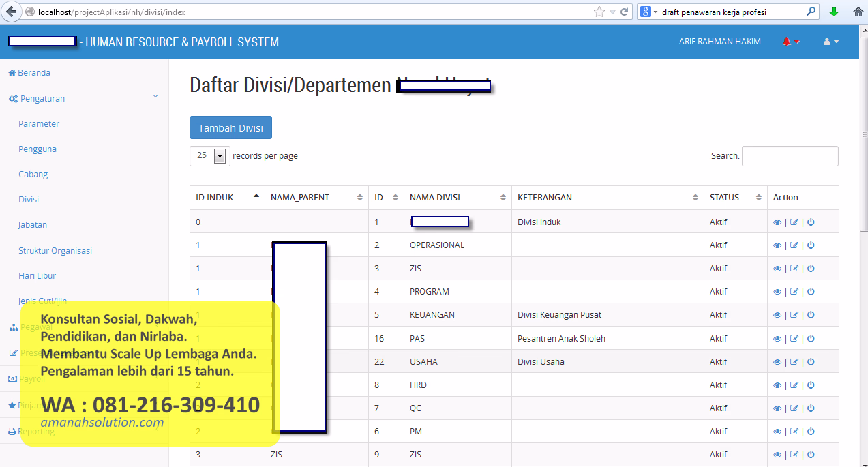Screen dimensions: 868x467
Task: View the KEUANGAN division with eye icon
Action: [x=777, y=315]
